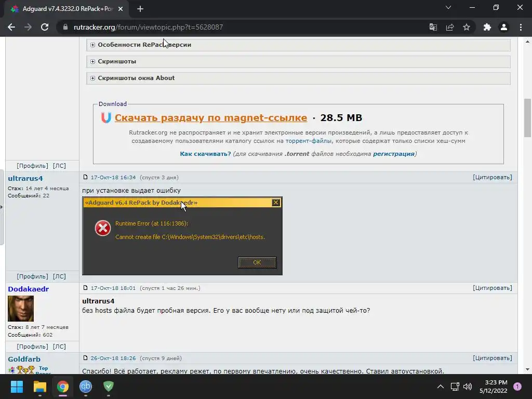The height and width of the screenshot is (399, 532).
Task: Open the Extensions puzzle icon
Action: (487, 27)
